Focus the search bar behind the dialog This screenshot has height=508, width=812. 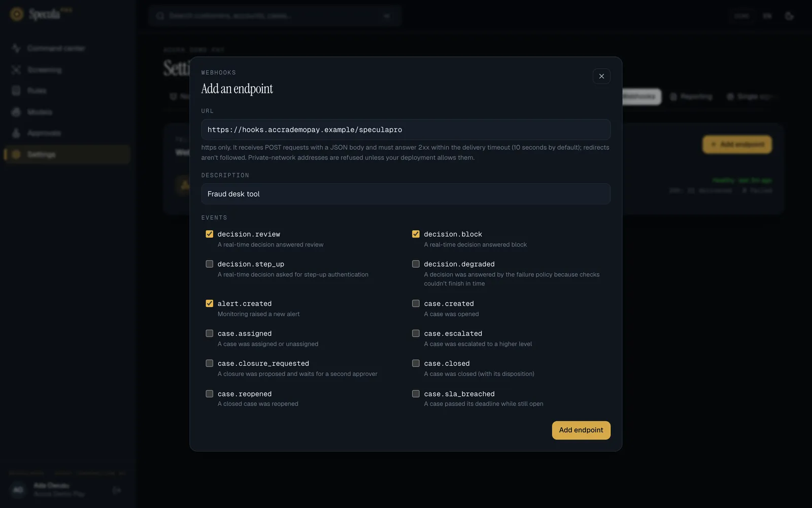coord(275,16)
